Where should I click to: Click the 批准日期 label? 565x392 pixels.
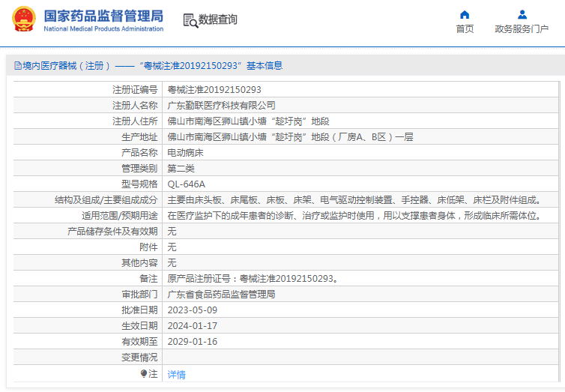coord(139,310)
